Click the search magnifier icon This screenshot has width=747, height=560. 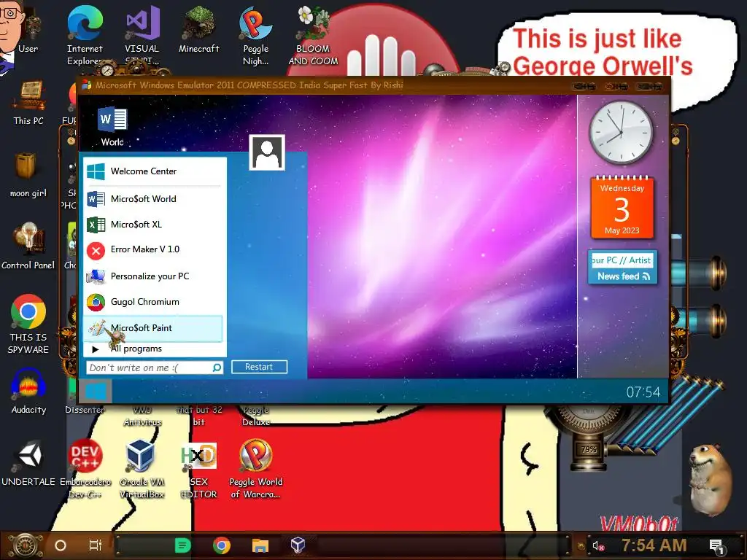click(x=217, y=367)
